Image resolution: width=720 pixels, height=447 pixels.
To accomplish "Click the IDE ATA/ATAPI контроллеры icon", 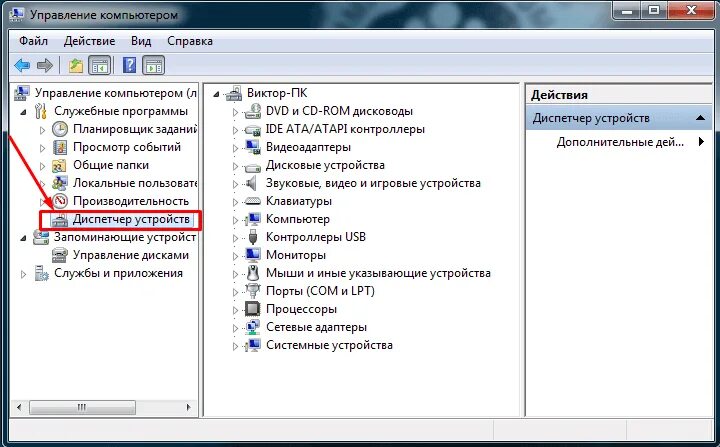I will click(252, 130).
